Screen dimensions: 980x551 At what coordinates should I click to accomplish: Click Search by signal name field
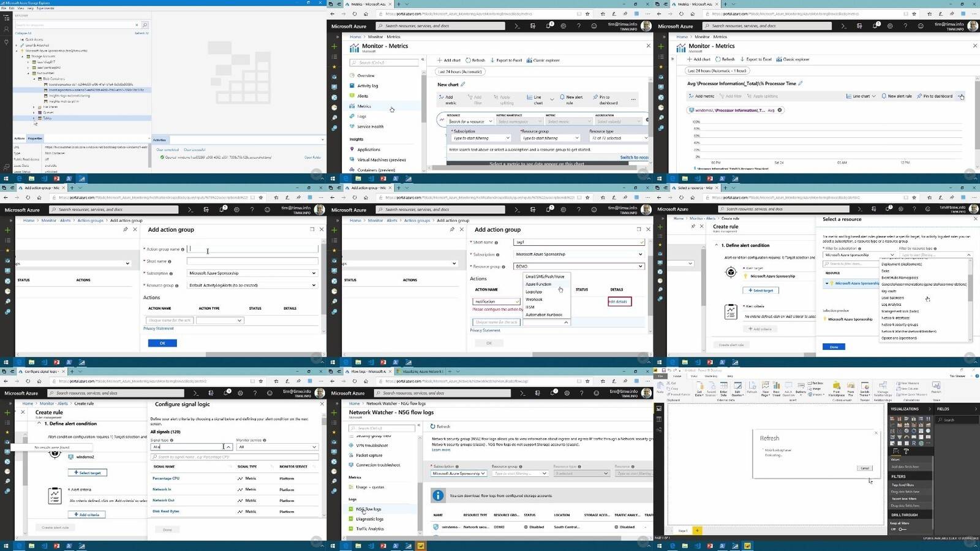pyautogui.click(x=235, y=457)
